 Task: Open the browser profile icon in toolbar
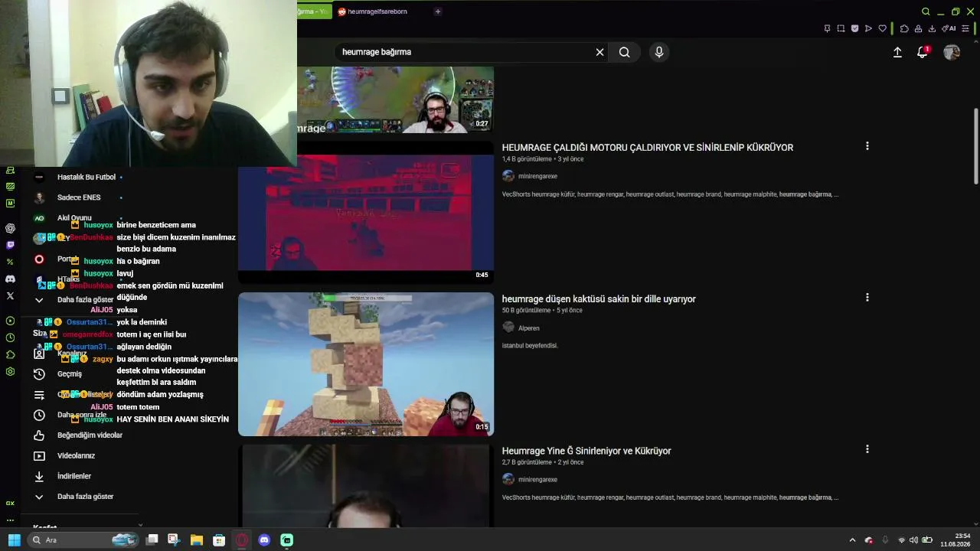(918, 28)
